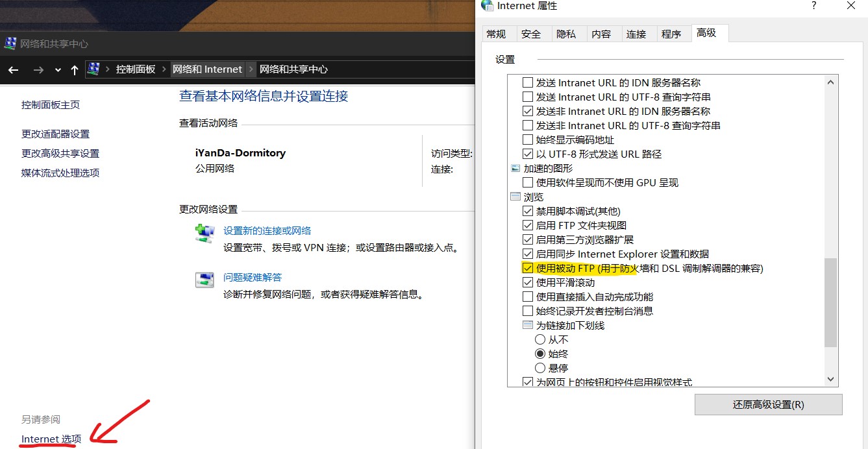Open the 连接 tab
The width and height of the screenshot is (868, 449).
point(636,34)
